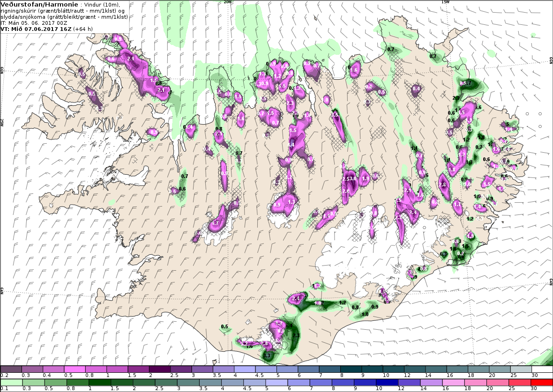Pick the white 30 swatch, upper legend
This screenshot has height=392, width=553.
(x=542, y=369)
